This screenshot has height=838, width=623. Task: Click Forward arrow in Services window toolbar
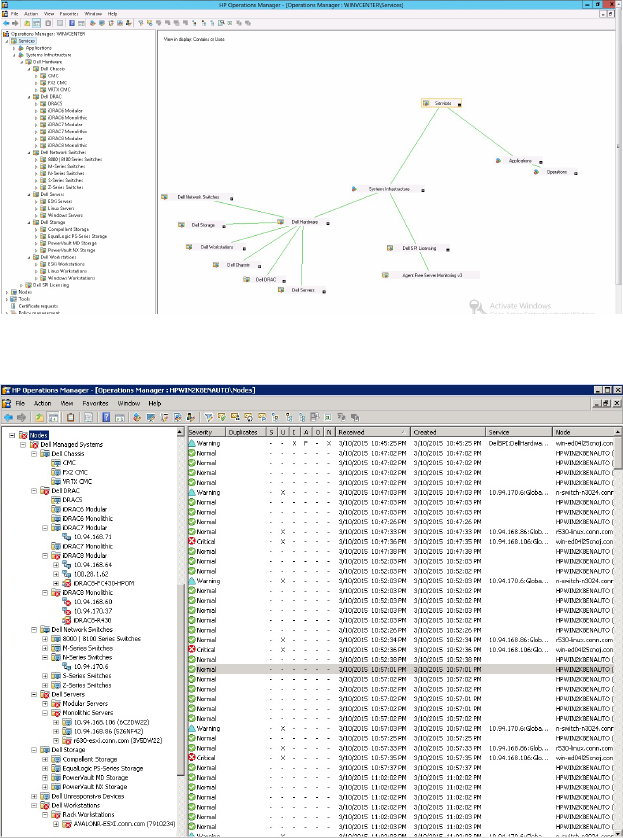click(15, 23)
